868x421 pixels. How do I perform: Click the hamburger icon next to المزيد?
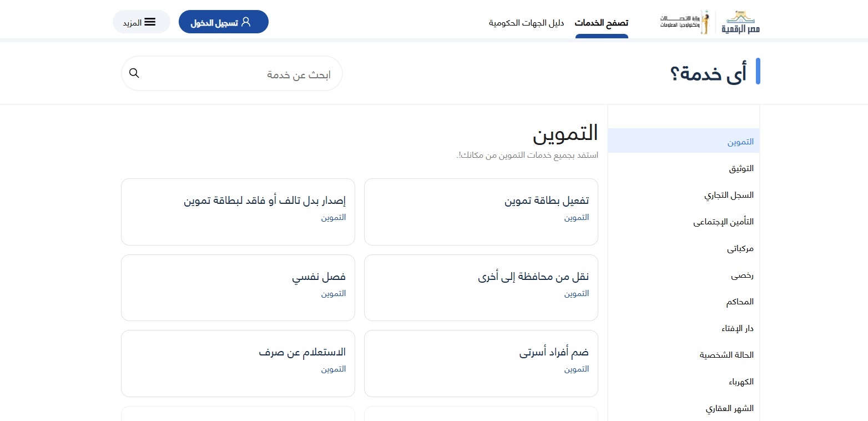point(150,22)
